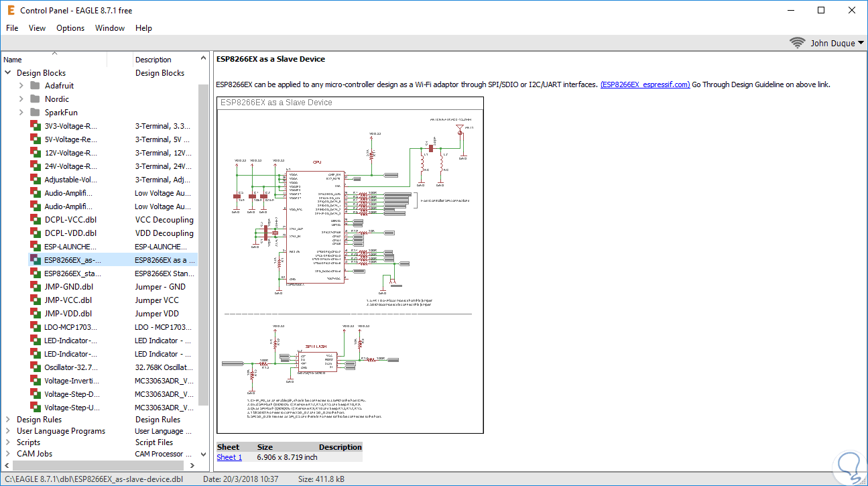This screenshot has height=486, width=868.
Task: Select the 3V3-Voltage-R design block icon
Action: pyautogui.click(x=36, y=126)
